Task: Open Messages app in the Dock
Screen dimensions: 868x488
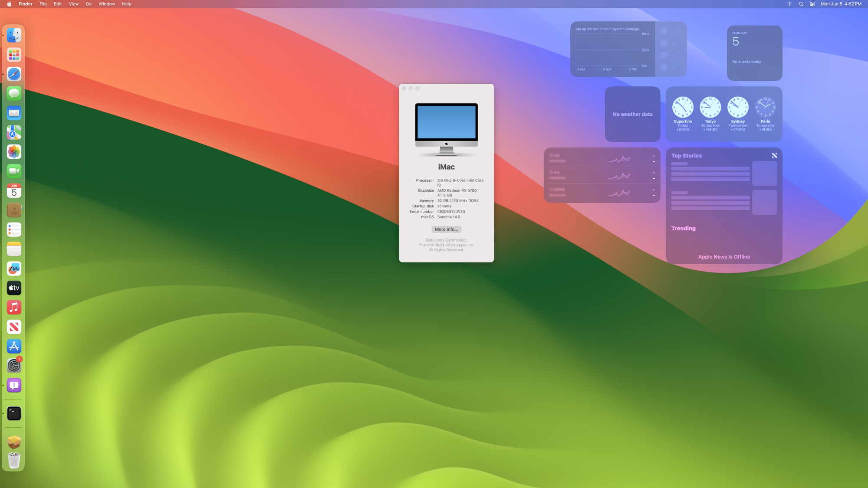Action: (x=14, y=93)
